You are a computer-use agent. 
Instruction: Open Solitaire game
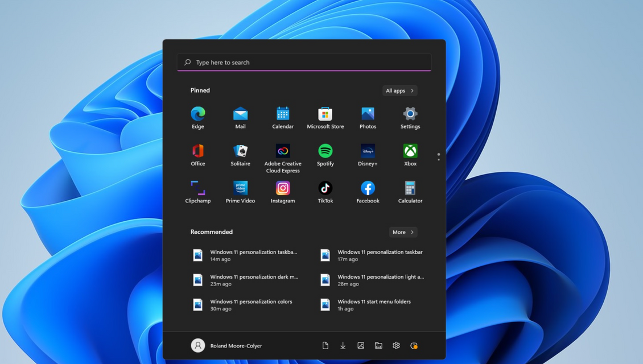(240, 155)
